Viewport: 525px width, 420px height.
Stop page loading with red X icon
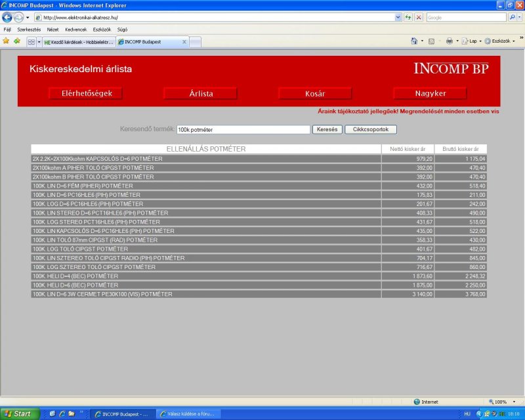419,18
